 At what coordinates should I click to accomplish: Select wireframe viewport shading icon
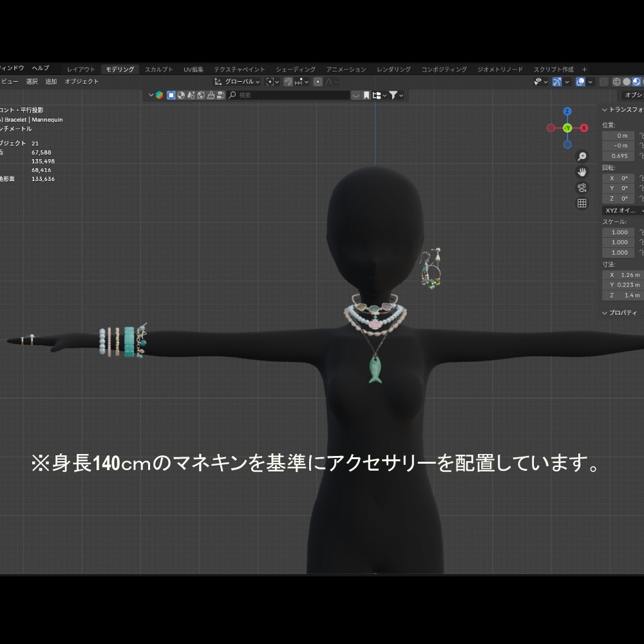616,82
